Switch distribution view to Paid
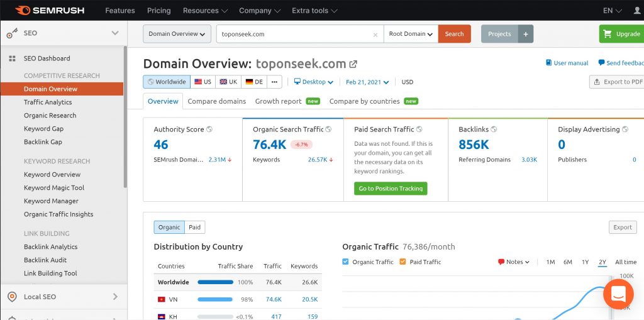 pyautogui.click(x=195, y=228)
